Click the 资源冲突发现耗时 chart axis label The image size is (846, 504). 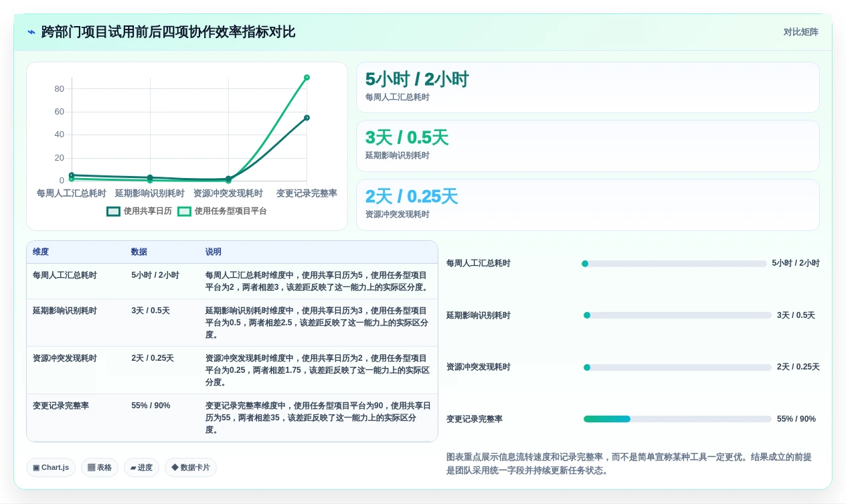tap(228, 193)
